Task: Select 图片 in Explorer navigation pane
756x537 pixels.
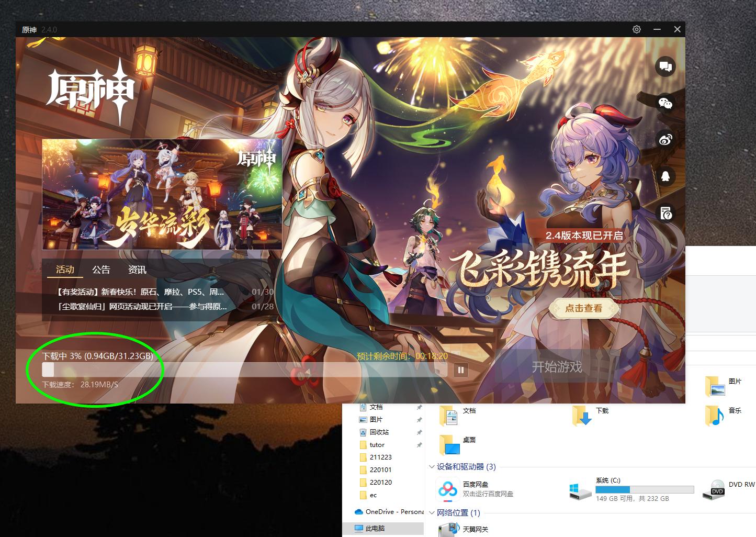Action: pos(376,419)
